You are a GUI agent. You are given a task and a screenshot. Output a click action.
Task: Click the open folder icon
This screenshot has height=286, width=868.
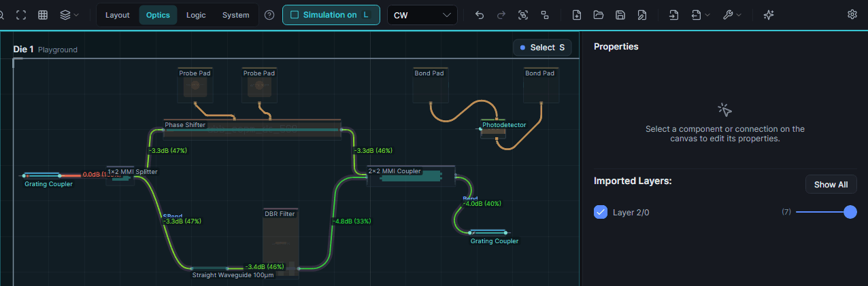click(599, 15)
